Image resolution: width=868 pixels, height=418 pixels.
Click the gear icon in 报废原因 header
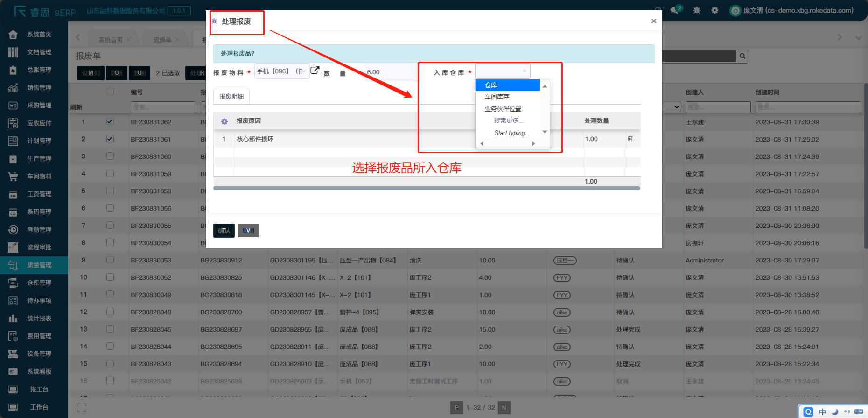[224, 121]
